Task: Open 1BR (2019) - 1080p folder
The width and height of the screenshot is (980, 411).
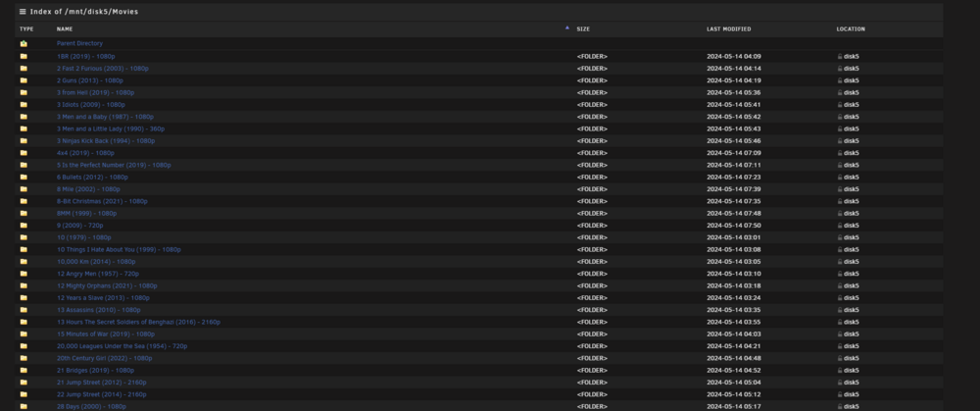Action: (85, 56)
